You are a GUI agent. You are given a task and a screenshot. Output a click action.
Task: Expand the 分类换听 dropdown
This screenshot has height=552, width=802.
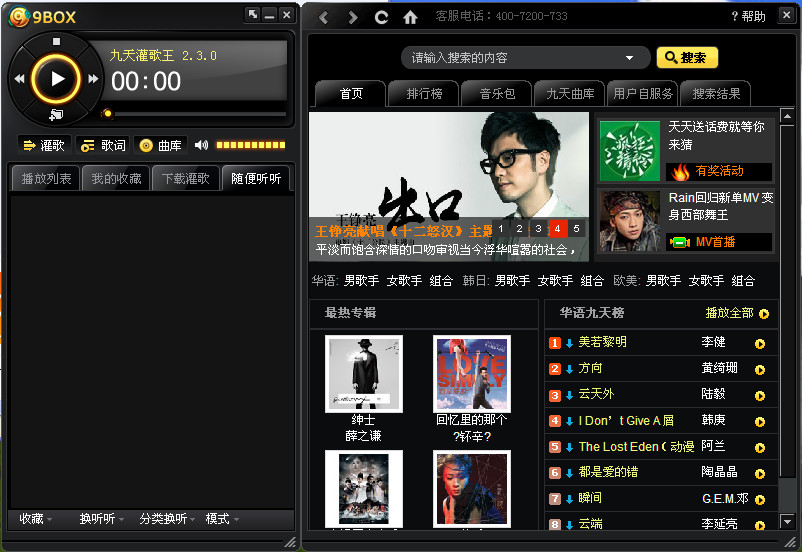pos(167,519)
